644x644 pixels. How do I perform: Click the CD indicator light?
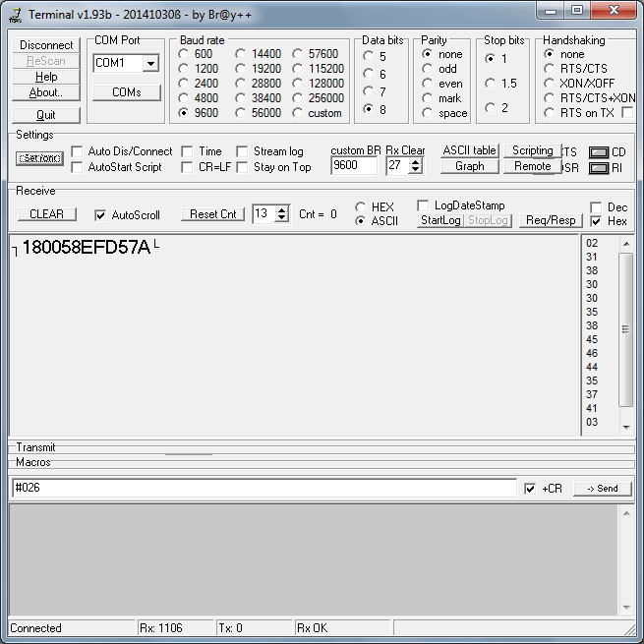tap(598, 152)
